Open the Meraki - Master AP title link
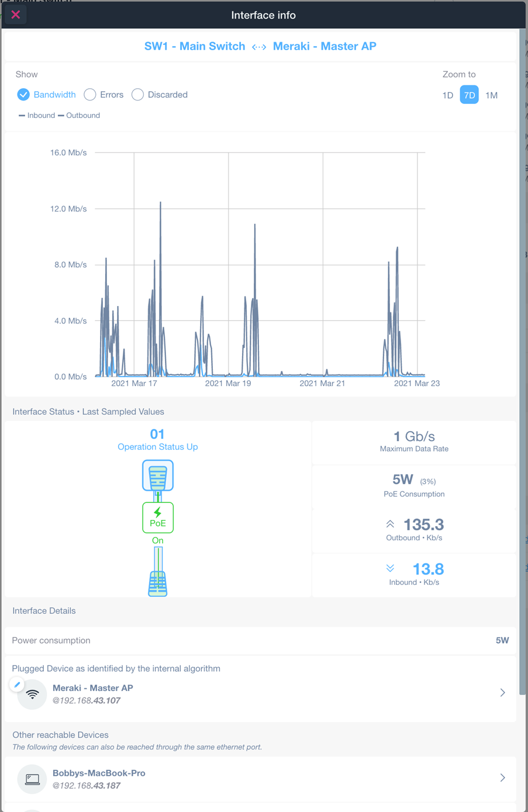The width and height of the screenshot is (528, 812). pos(325,46)
